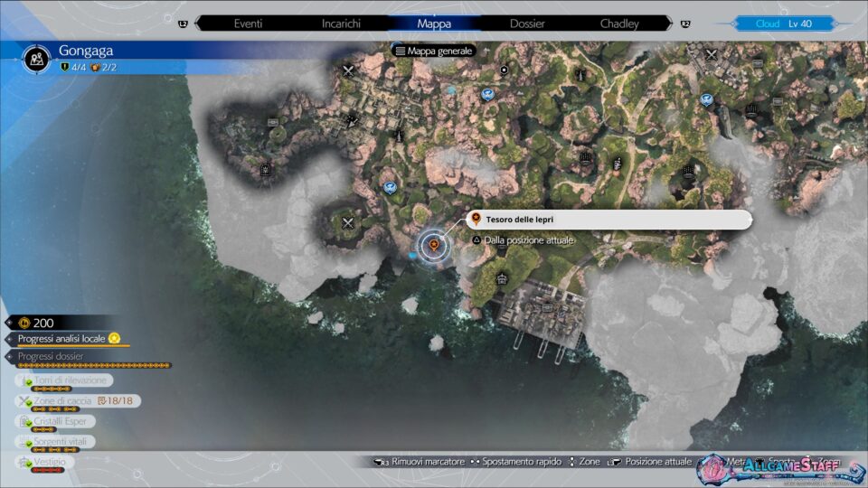Select blue chocobo stop northwest of orange marker
This screenshot has width=868, height=488.
(390, 188)
